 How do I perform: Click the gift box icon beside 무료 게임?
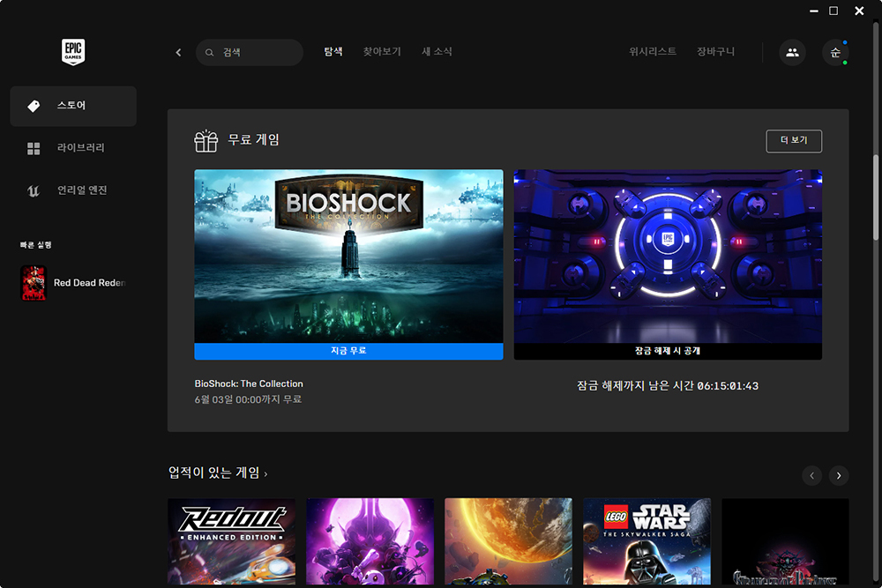pyautogui.click(x=206, y=140)
